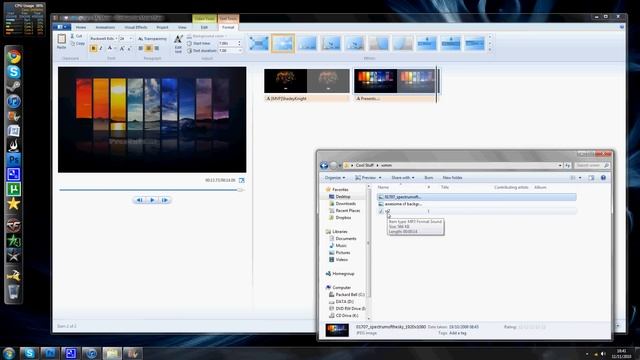The width and height of the screenshot is (640, 360).
Task: Open the change view dropdown in Explorer
Action: click(x=580, y=178)
